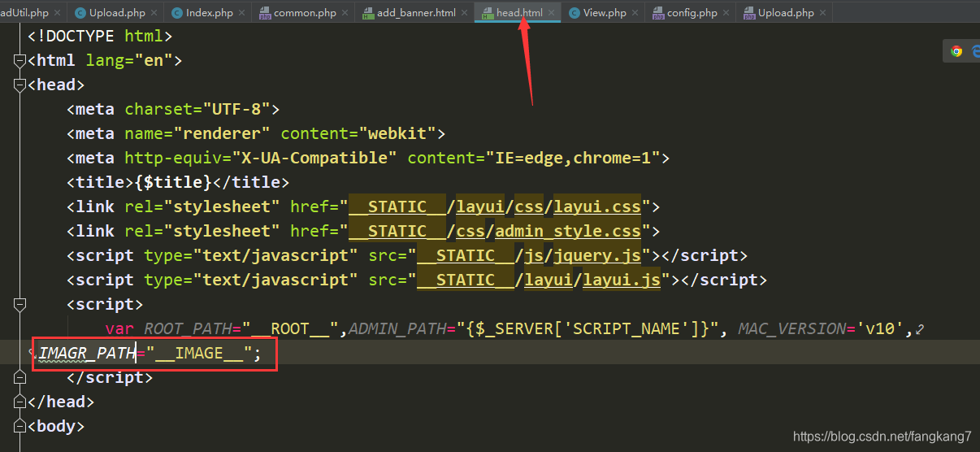This screenshot has height=452, width=980.
Task: Open preview in Chrome browser icon
Action: pos(956,51)
